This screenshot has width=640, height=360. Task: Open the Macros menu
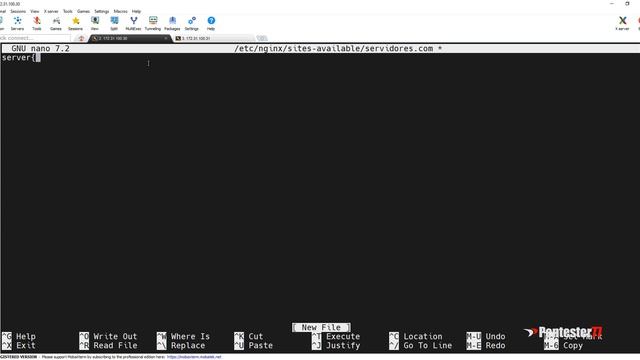point(120,11)
